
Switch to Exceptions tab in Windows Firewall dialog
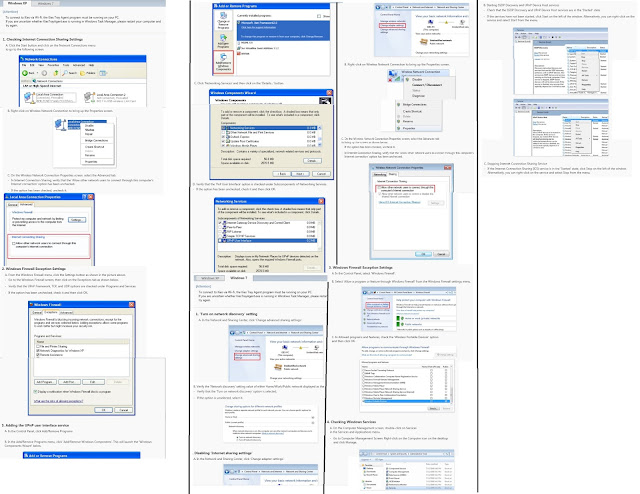[51, 312]
